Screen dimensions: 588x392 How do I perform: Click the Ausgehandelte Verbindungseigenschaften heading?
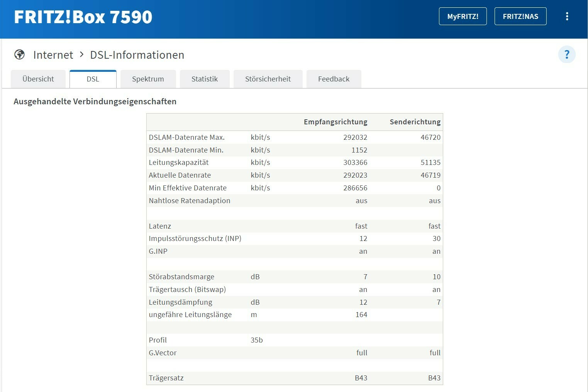pyautogui.click(x=95, y=102)
